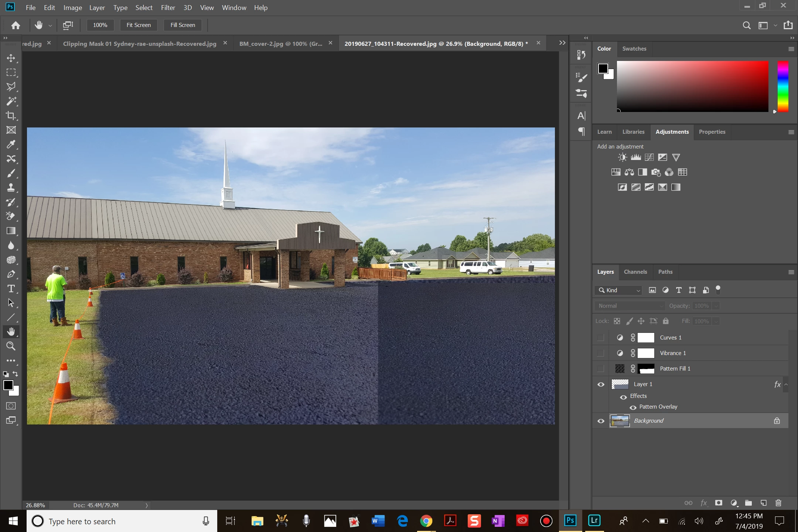Collapse Layer 1 effects list
The image size is (798, 532).
[x=786, y=385]
